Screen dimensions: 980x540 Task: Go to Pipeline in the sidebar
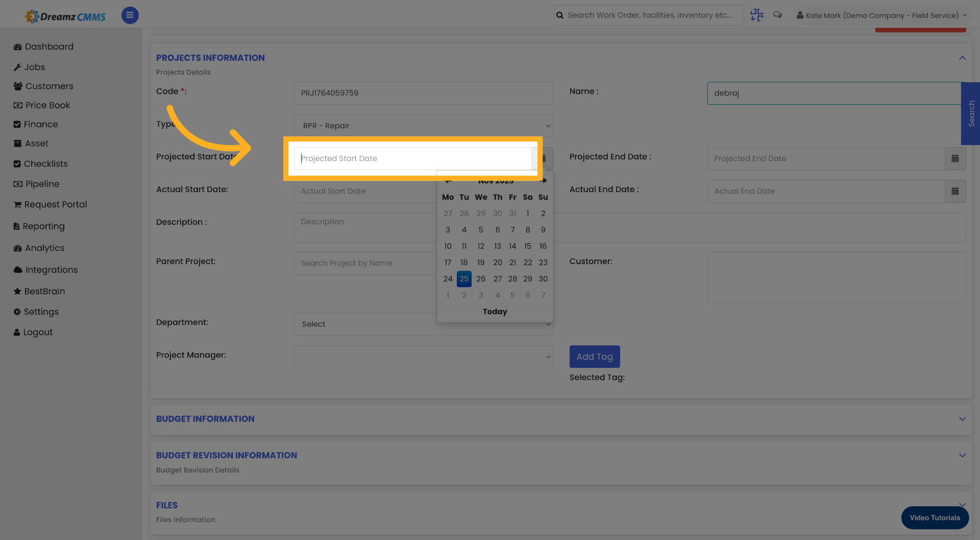36,184
